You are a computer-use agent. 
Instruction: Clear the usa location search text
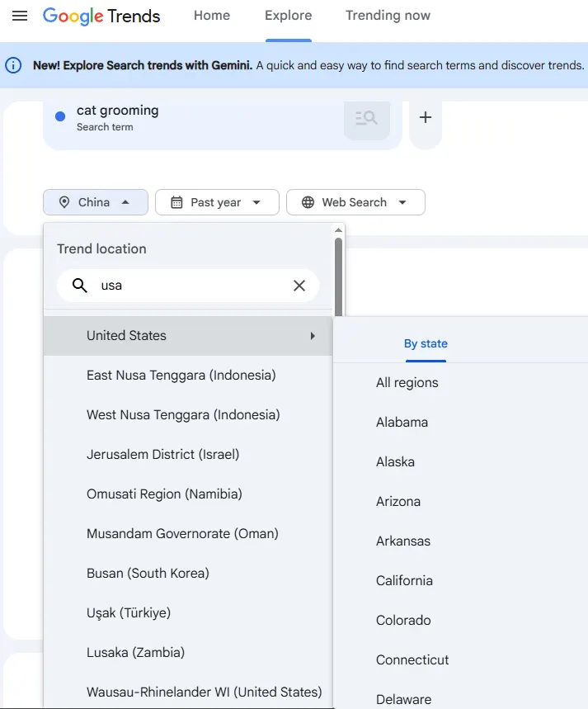(x=299, y=286)
